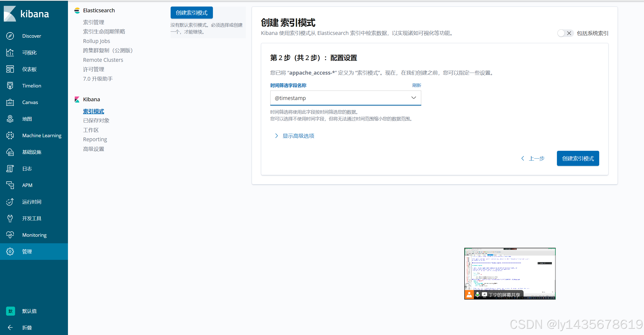The height and width of the screenshot is (335, 644).
Task: Open the 开发工具 wrench icon
Action: coord(10,218)
